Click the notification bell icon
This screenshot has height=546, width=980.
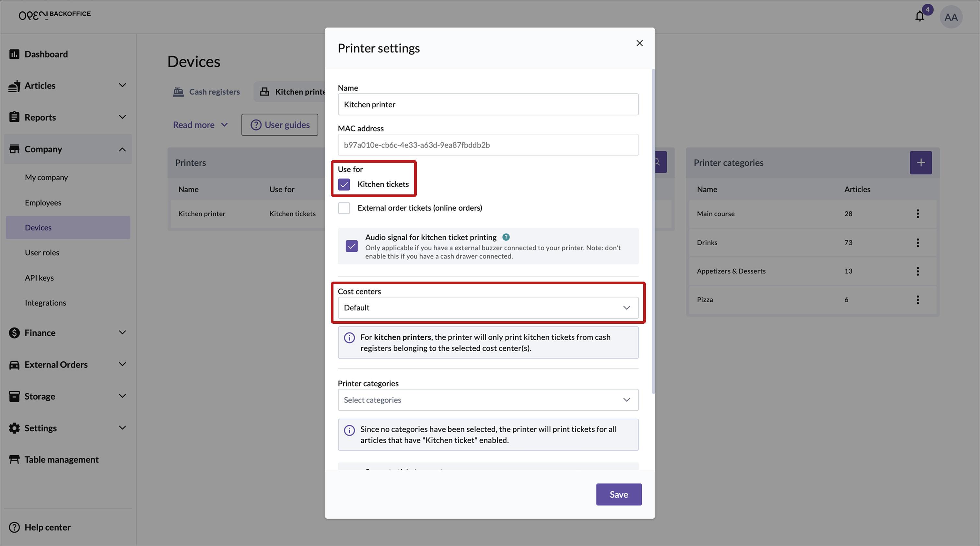(919, 16)
